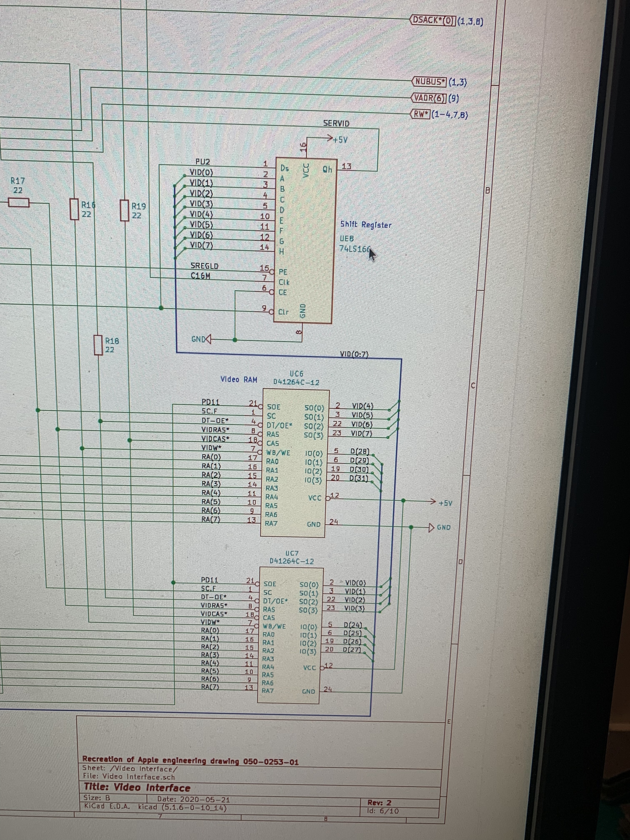Click the 74LS166 value text
This screenshot has width=630, height=840.
pyautogui.click(x=355, y=249)
